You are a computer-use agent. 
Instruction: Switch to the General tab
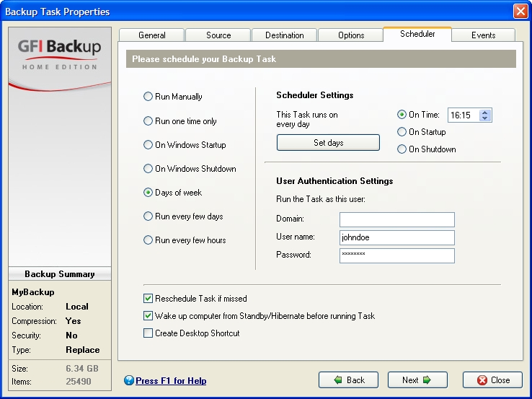pyautogui.click(x=151, y=35)
